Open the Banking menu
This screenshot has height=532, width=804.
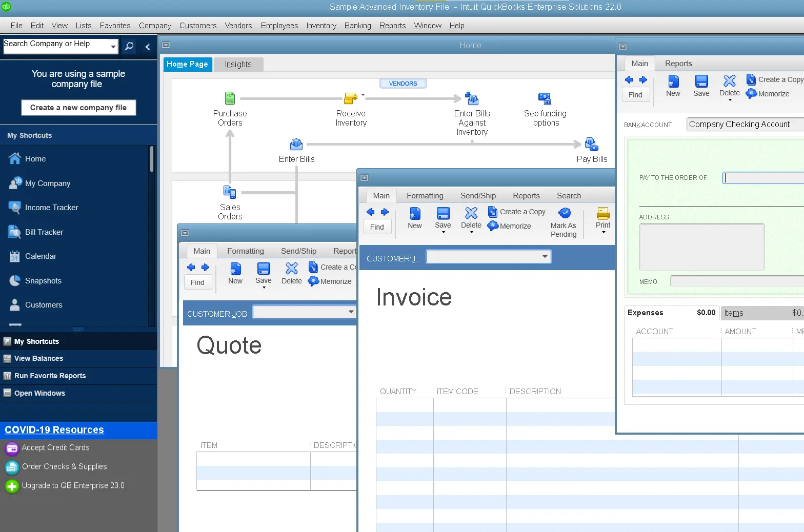point(357,26)
